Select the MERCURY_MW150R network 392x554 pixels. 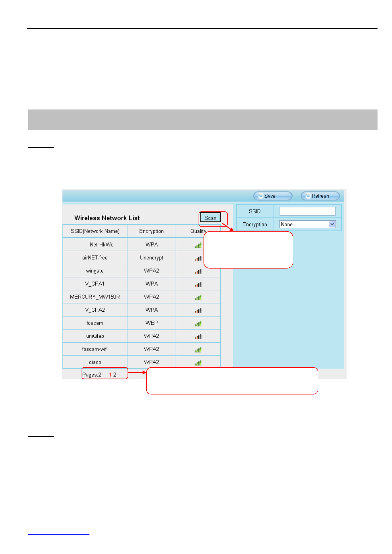[95, 297]
